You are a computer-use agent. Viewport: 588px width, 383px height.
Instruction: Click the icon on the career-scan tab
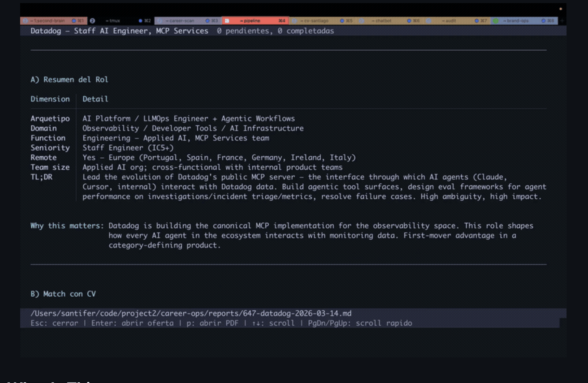(159, 21)
